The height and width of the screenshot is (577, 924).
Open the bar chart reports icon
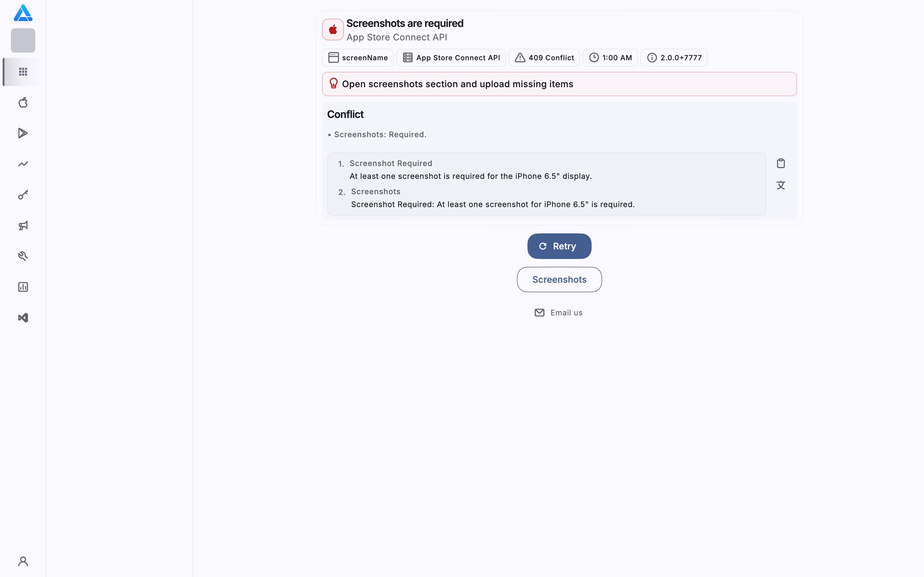[x=23, y=287]
